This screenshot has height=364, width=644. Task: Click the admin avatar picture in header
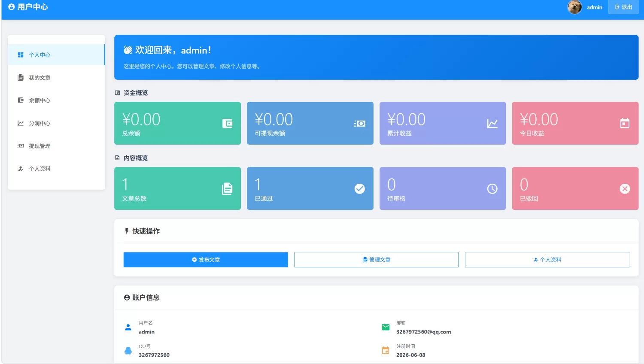[574, 7]
